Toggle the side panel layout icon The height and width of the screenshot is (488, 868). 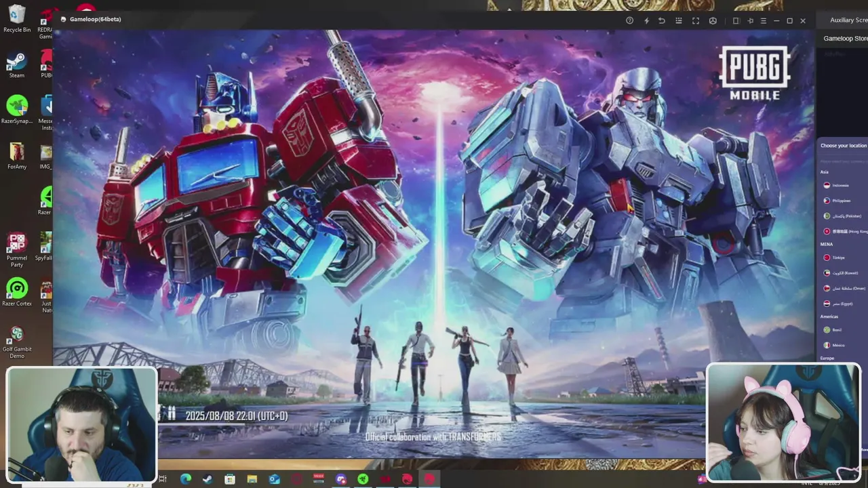click(736, 21)
